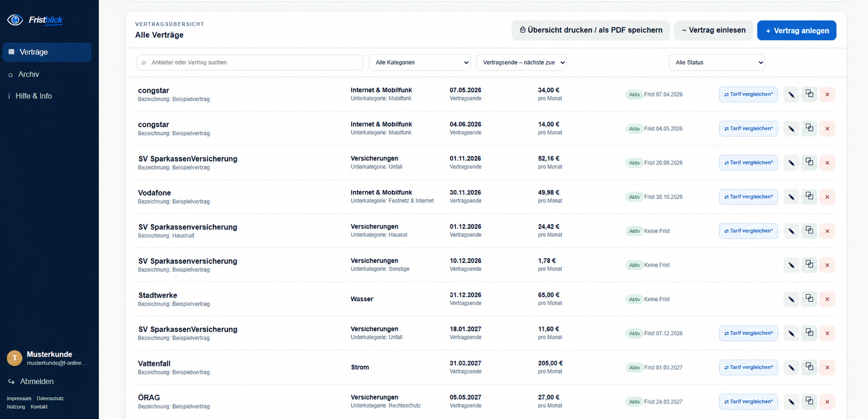Open the Vertragsende sorting dropdown

point(521,63)
